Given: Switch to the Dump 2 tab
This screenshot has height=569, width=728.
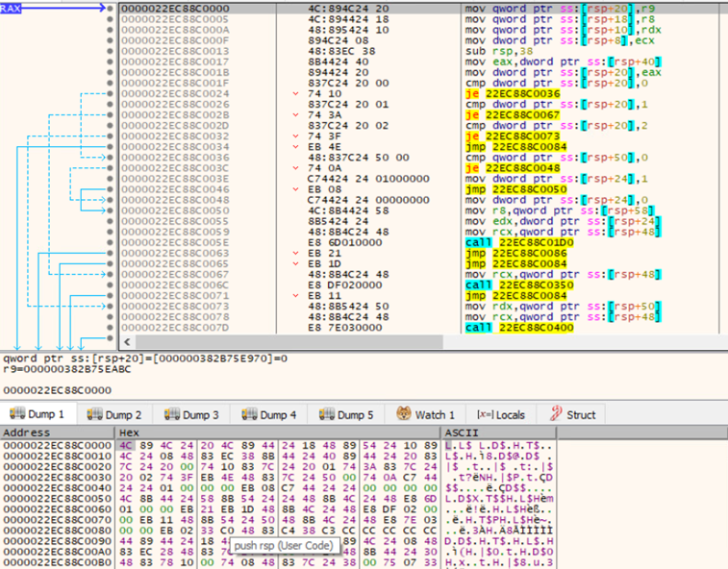Looking at the screenshot, I should 123,414.
